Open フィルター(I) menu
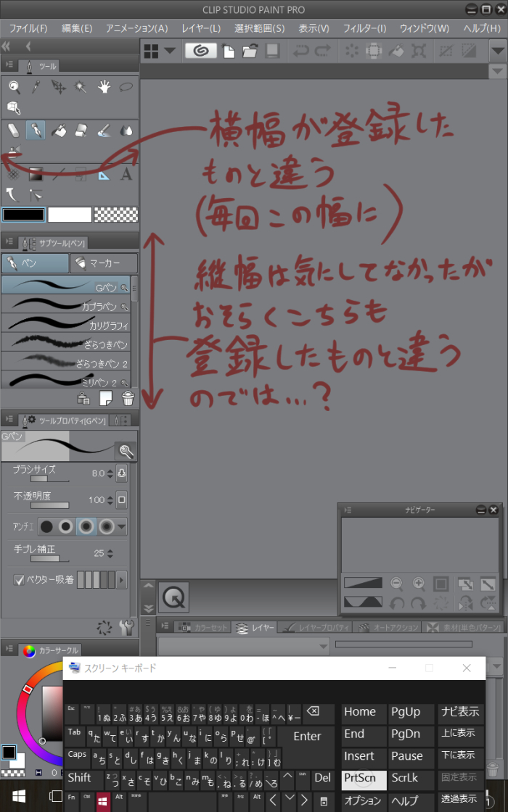This screenshot has height=812, width=508. tap(364, 28)
